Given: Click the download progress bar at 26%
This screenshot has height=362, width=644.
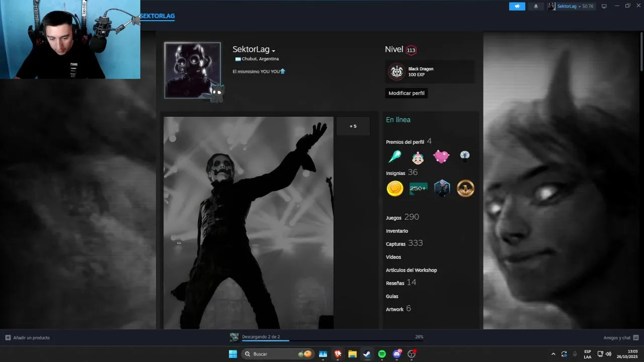Looking at the screenshot, I should coord(333,341).
